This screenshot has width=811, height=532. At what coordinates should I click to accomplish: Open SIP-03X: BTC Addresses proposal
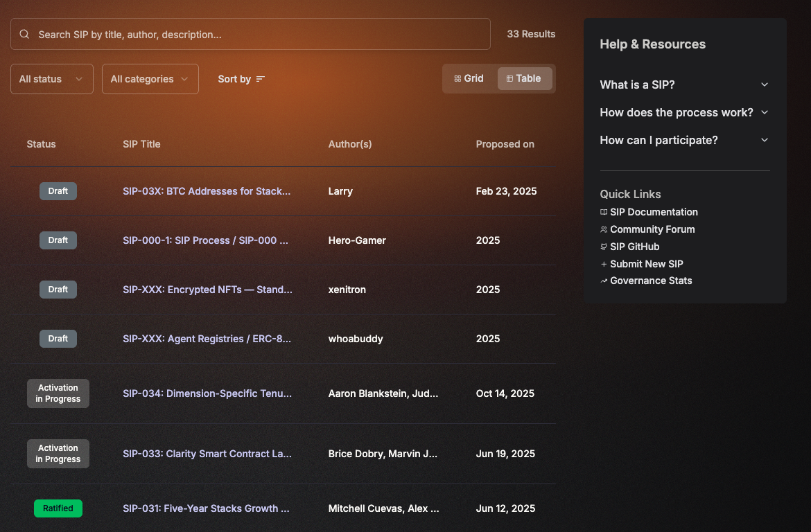[x=207, y=191]
